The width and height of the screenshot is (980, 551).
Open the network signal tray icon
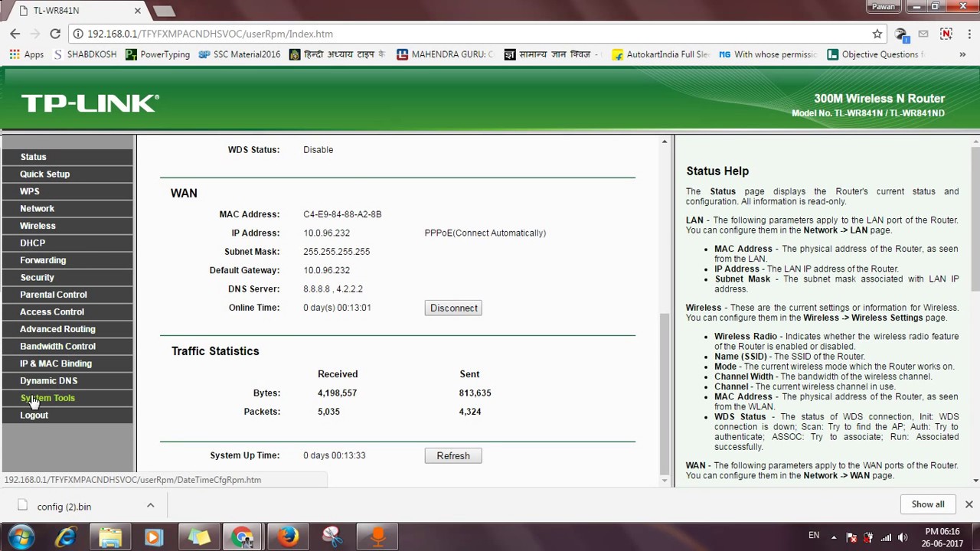point(886,537)
